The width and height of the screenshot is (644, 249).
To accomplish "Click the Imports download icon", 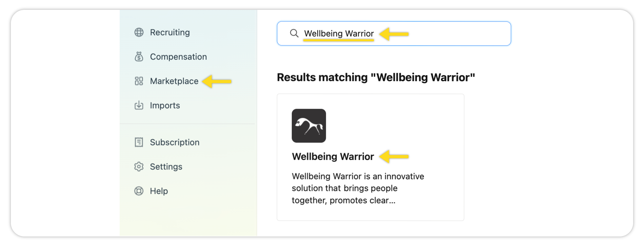I will tap(139, 106).
